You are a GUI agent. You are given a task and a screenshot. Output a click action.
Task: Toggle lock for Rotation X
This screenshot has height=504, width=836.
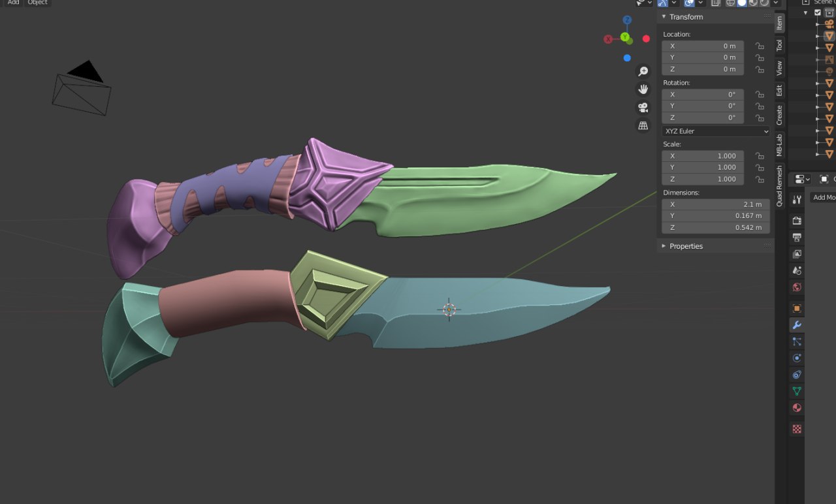[x=760, y=95]
